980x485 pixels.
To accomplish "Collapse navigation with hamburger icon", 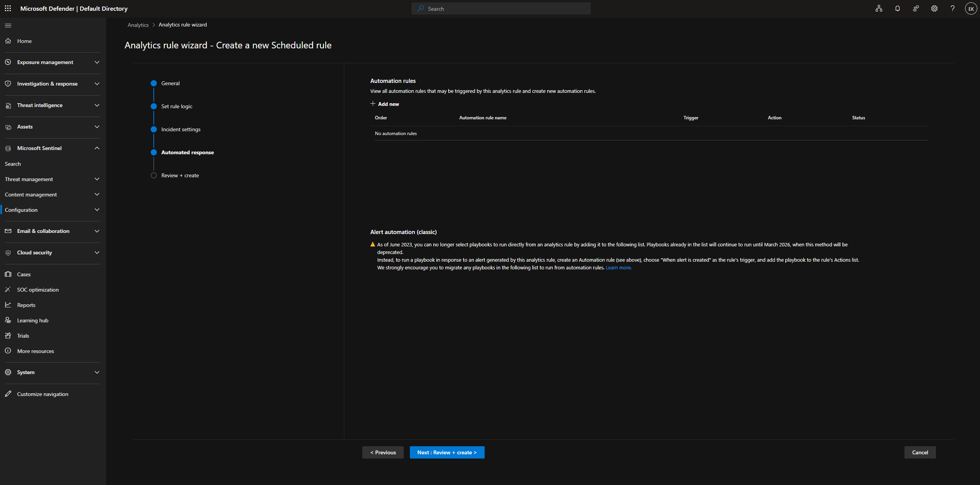I will click(x=8, y=26).
